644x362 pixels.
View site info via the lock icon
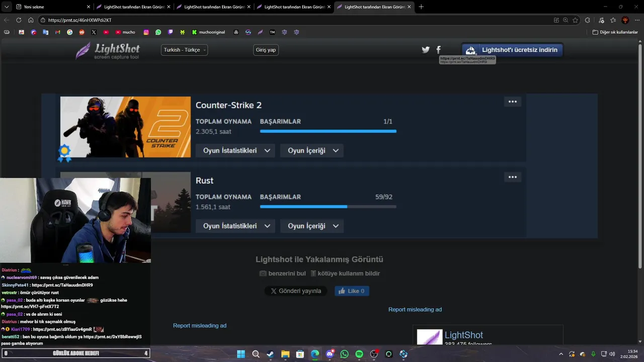tap(43, 20)
